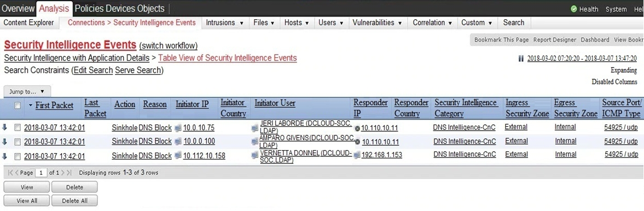Click the pause icon beside the time range

pyautogui.click(x=521, y=58)
